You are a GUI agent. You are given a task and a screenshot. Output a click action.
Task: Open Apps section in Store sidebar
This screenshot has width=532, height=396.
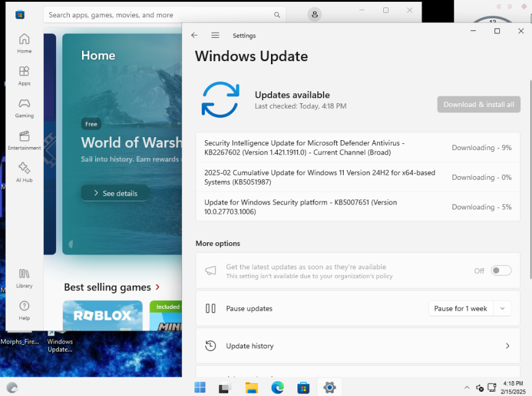(x=24, y=75)
